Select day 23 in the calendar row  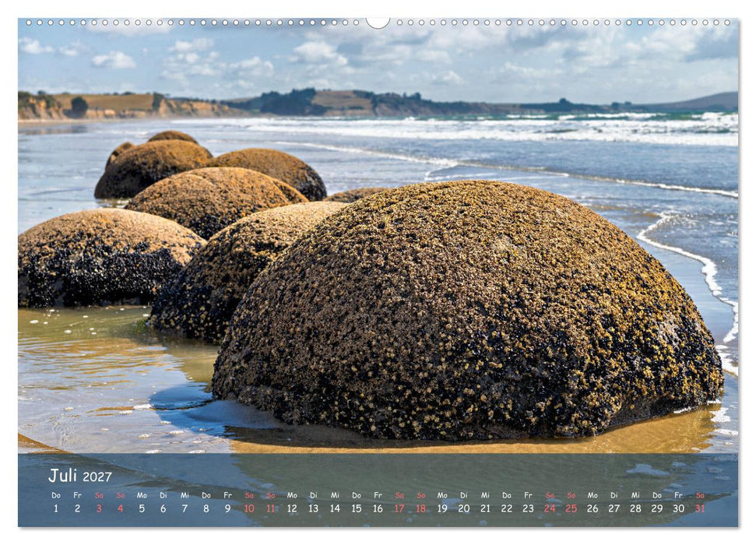[x=529, y=508]
